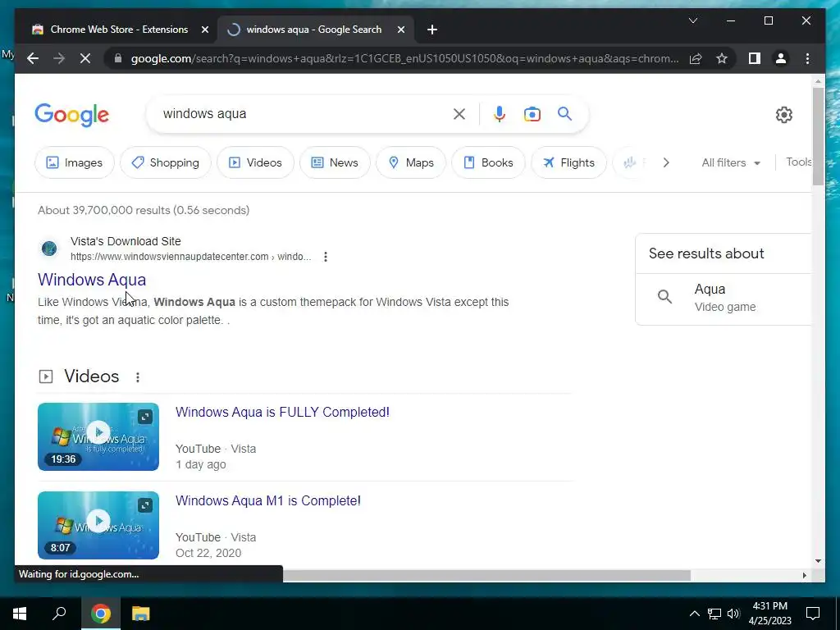Close the Chrome Web Store tab
Image resolution: width=840 pixels, height=630 pixels.
pos(204,30)
